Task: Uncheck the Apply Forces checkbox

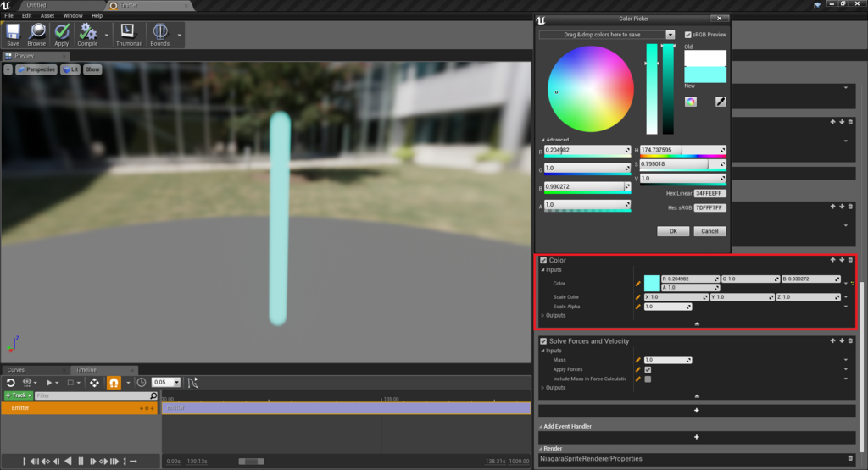Action: [x=648, y=369]
